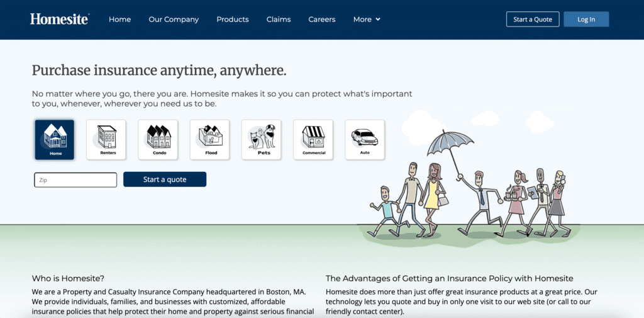
Task: Click the 'Purchase insurance anytime, anywhere.' heading
Action: pos(159,71)
